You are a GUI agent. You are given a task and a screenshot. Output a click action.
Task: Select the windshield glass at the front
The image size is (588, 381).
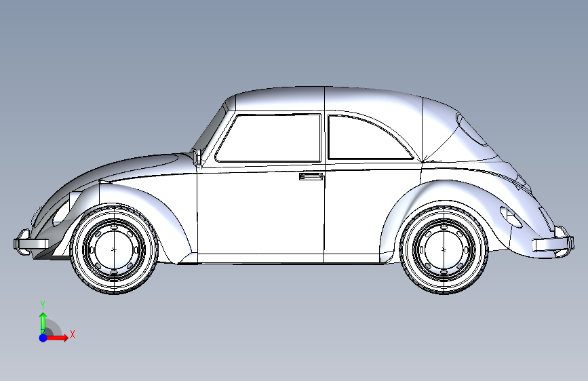coord(212,129)
